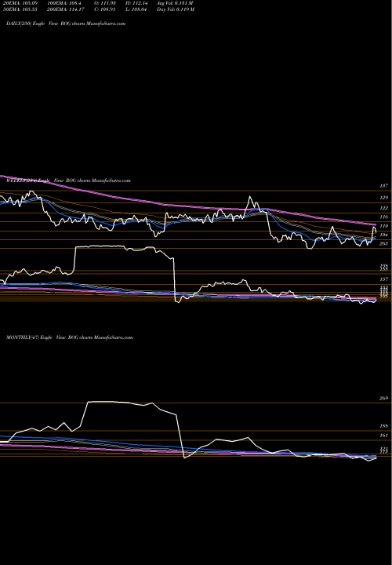
Task: Click the 104 price axis label
Action: [383, 235]
